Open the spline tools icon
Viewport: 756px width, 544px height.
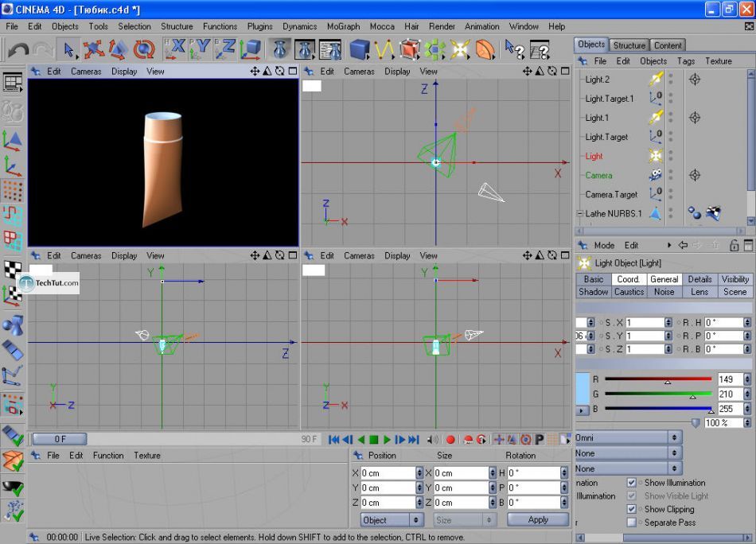[384, 49]
